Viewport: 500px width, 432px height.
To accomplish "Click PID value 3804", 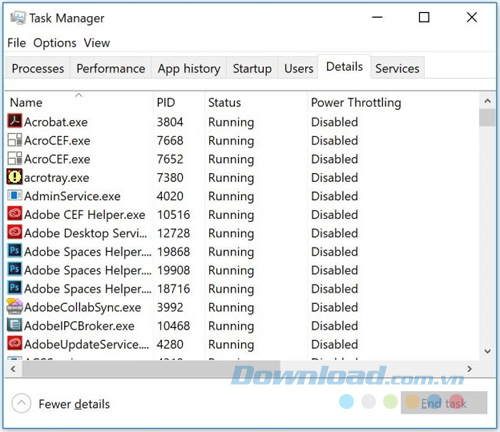I will [x=170, y=122].
